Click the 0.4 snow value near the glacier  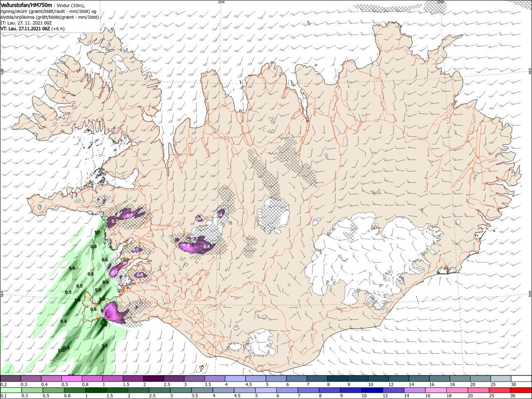206,247
